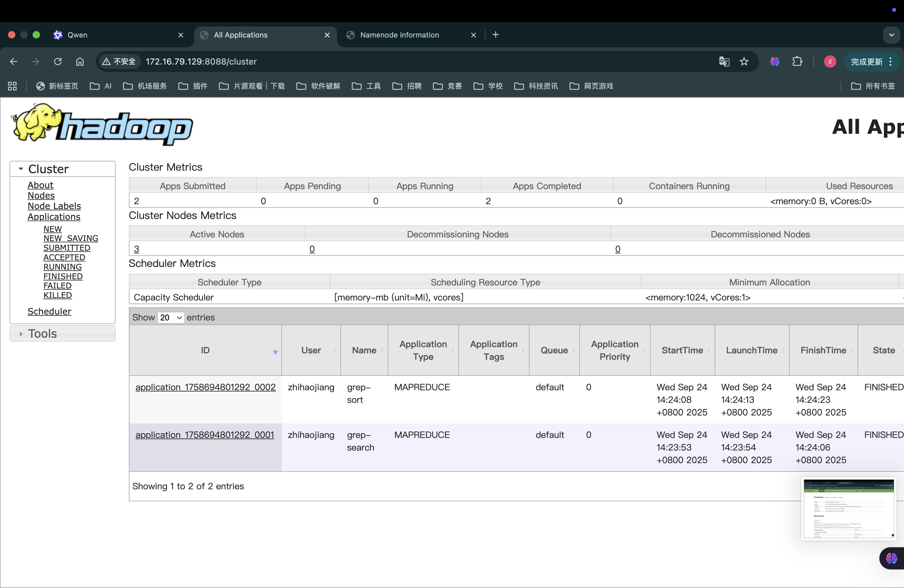The image size is (904, 588).
Task: Click the browser back arrow
Action: pyautogui.click(x=14, y=62)
